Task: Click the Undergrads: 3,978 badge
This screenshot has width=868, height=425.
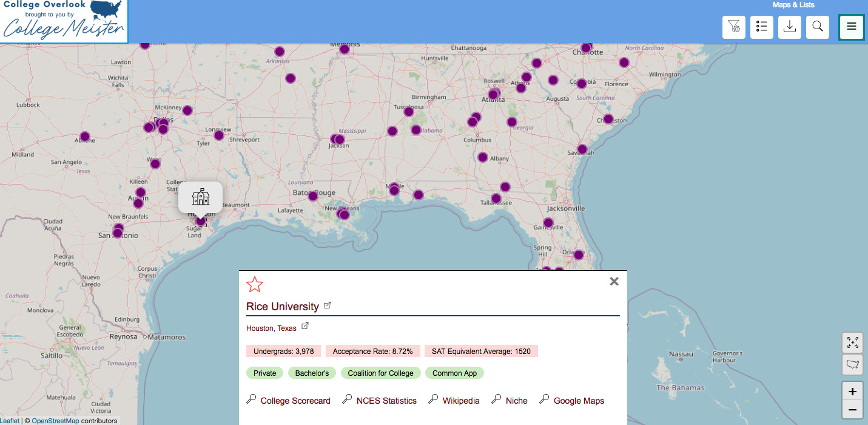Action: coord(283,351)
